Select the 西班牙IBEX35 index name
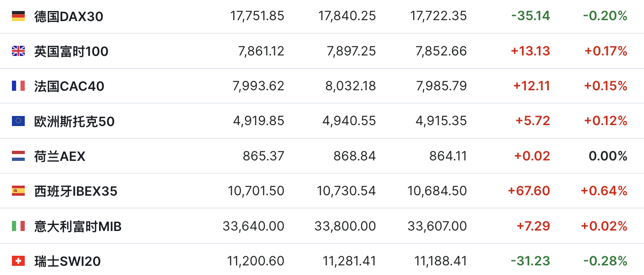The height and width of the screenshot is (275, 644). point(76,191)
